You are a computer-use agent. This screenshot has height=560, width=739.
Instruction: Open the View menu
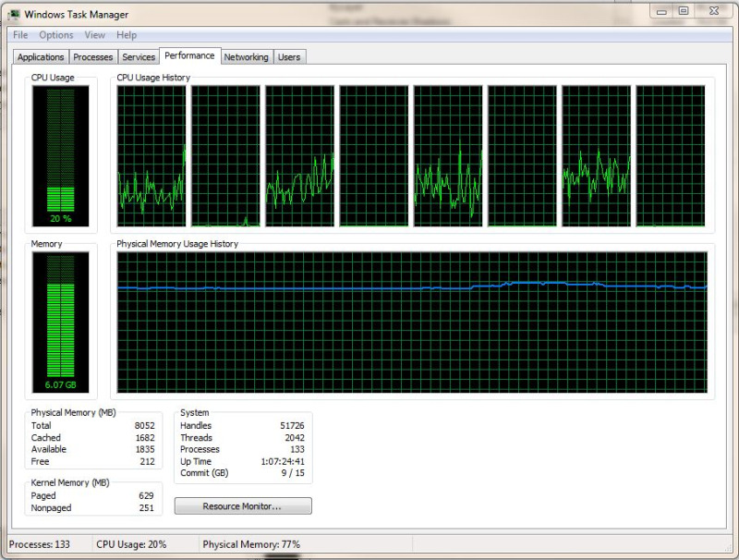pos(94,34)
